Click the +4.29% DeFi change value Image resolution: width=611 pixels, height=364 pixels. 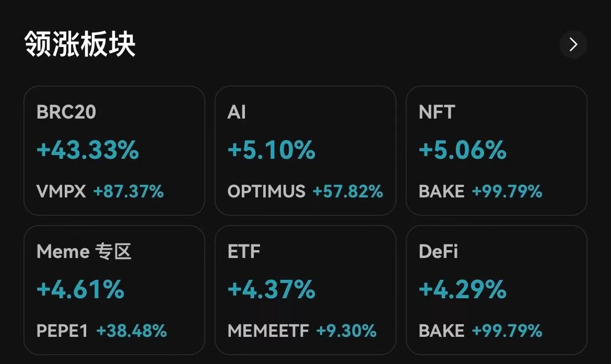pyautogui.click(x=463, y=289)
